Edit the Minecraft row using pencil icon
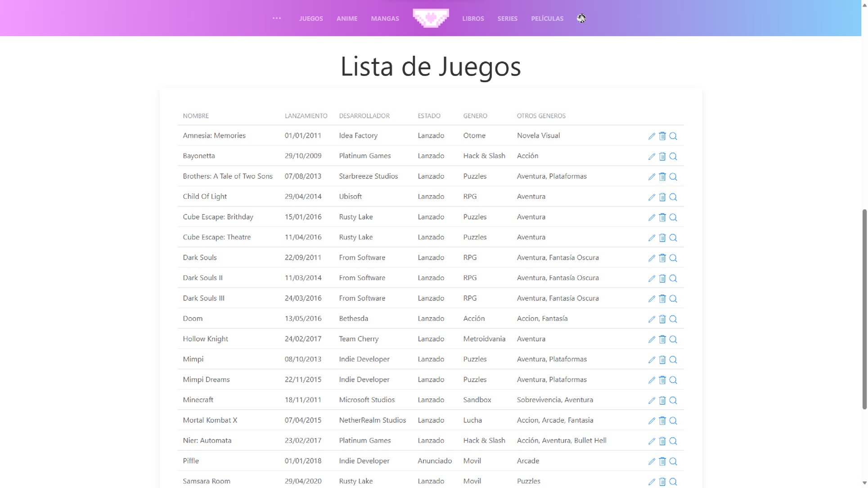Viewport: 868px width, 488px height. click(x=651, y=400)
